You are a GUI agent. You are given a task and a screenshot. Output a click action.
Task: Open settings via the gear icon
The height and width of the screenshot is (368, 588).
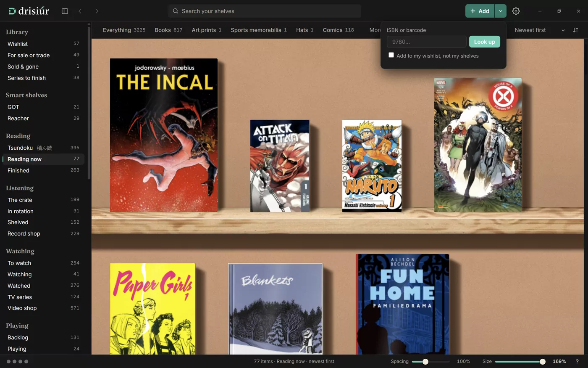[x=516, y=11]
